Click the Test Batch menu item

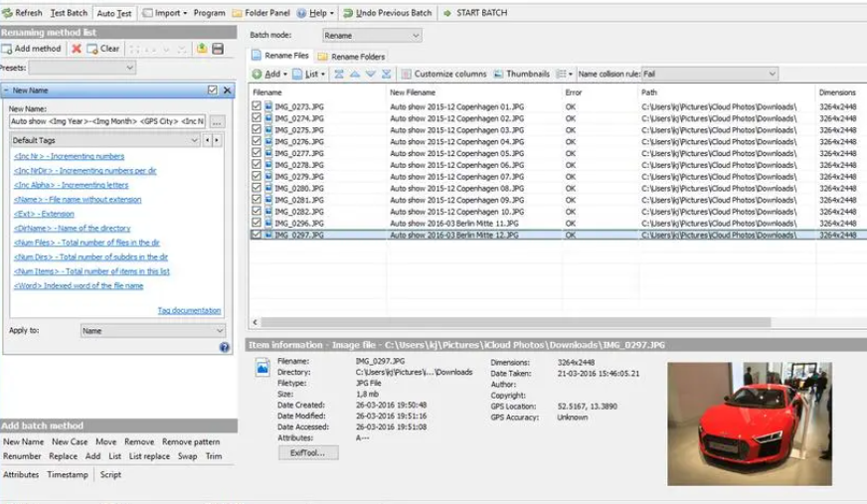(x=70, y=13)
